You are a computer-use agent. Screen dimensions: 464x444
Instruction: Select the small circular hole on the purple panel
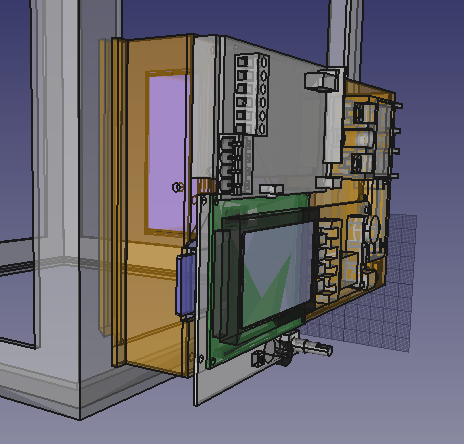pos(178,187)
